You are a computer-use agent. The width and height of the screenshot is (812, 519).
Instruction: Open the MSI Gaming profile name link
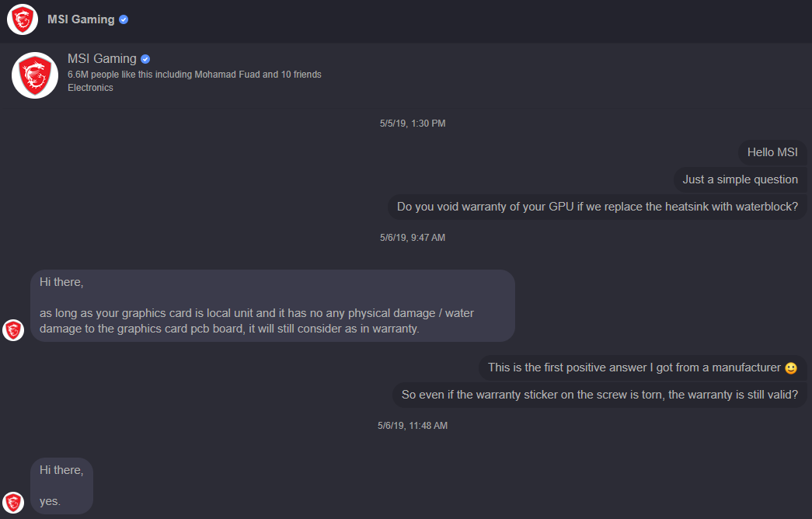coord(102,59)
